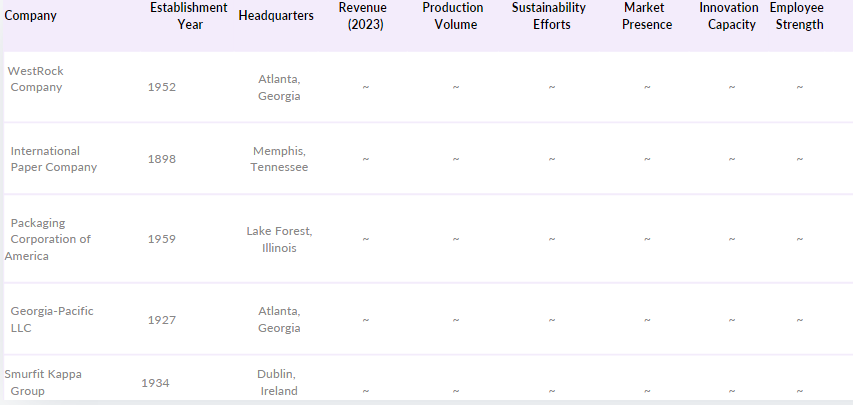Screen dimensions: 853x405
Task: Click the 1952 establishment year cell
Action: coord(161,87)
